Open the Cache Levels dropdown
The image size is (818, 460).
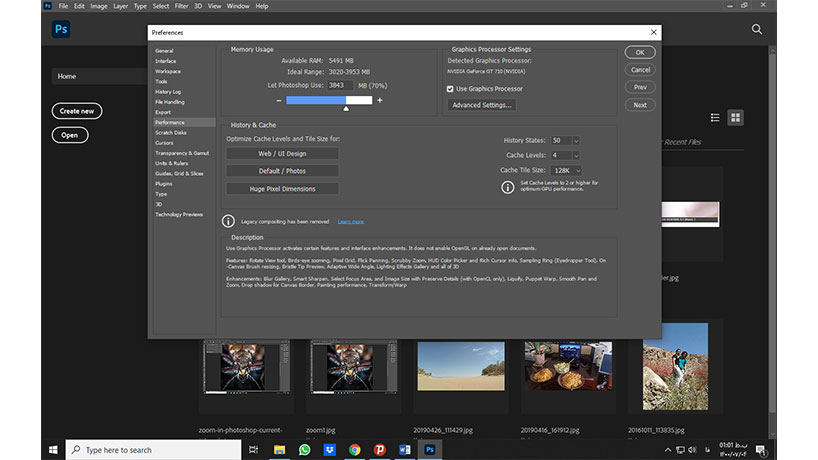pos(576,156)
